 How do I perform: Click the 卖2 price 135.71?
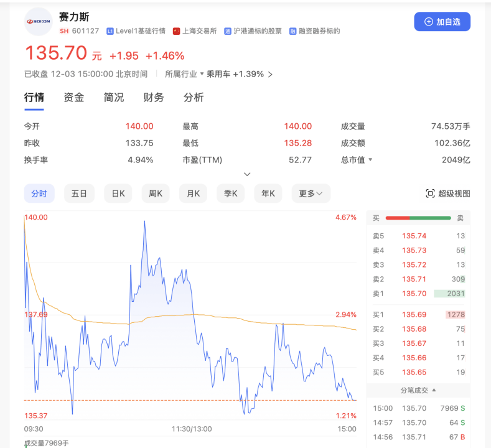[x=414, y=279]
